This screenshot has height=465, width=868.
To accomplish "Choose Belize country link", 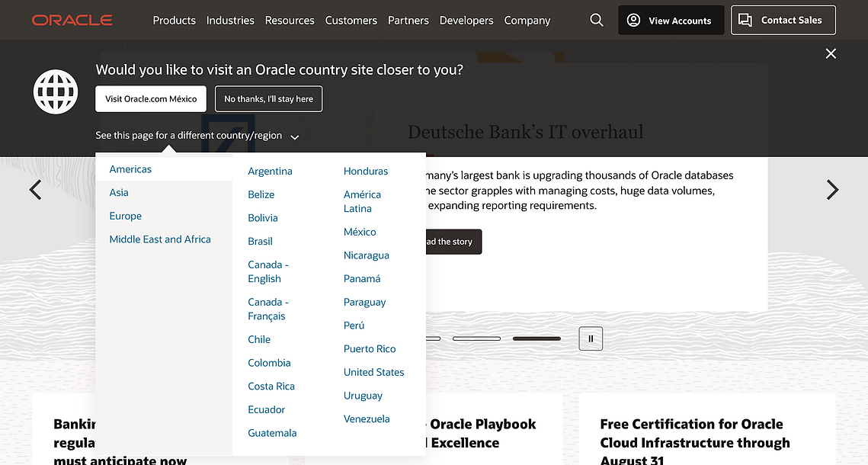I will pyautogui.click(x=261, y=195).
